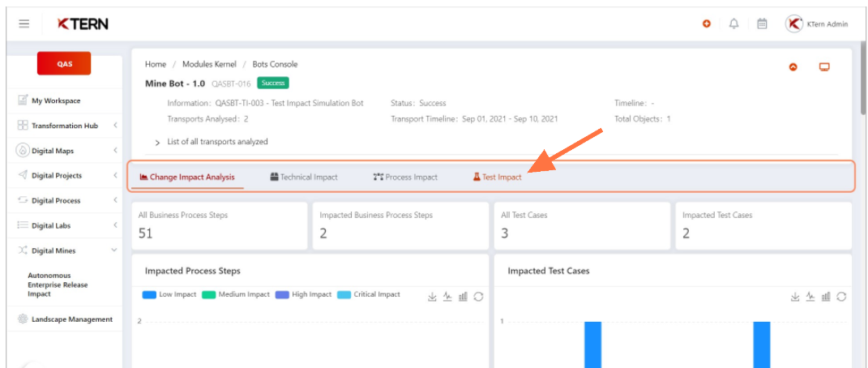
Task: Click the orange collapse-up circle icon
Action: click(793, 67)
